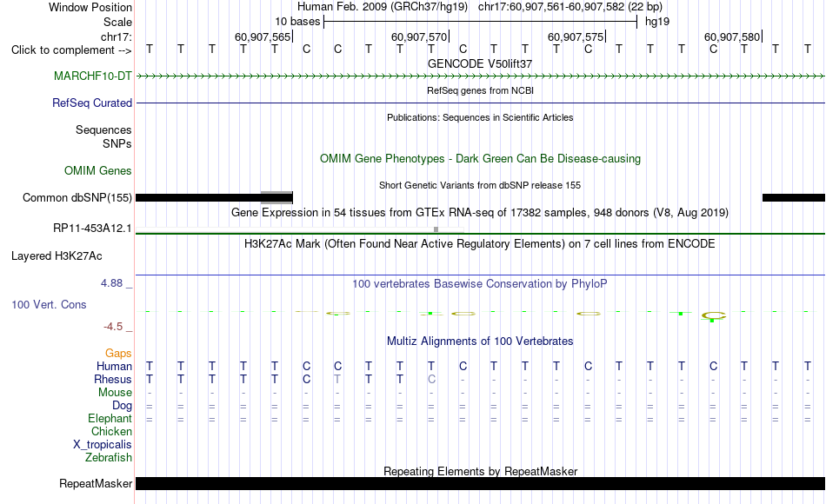Click the RepeatMasker track label
Image resolution: width=826 pixels, height=504 pixels.
point(96,483)
